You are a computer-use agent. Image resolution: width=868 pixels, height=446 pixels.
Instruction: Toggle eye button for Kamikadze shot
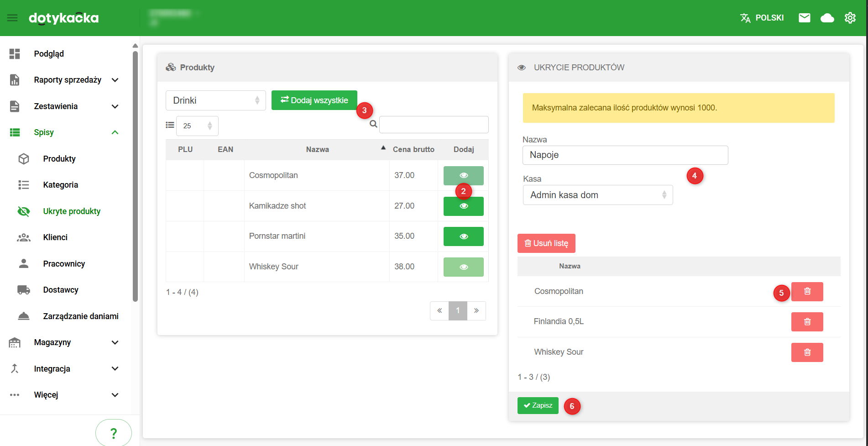click(x=463, y=206)
